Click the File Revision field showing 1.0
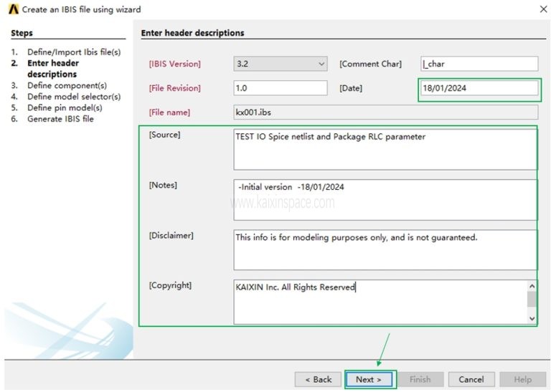551x392 pixels. 281,87
